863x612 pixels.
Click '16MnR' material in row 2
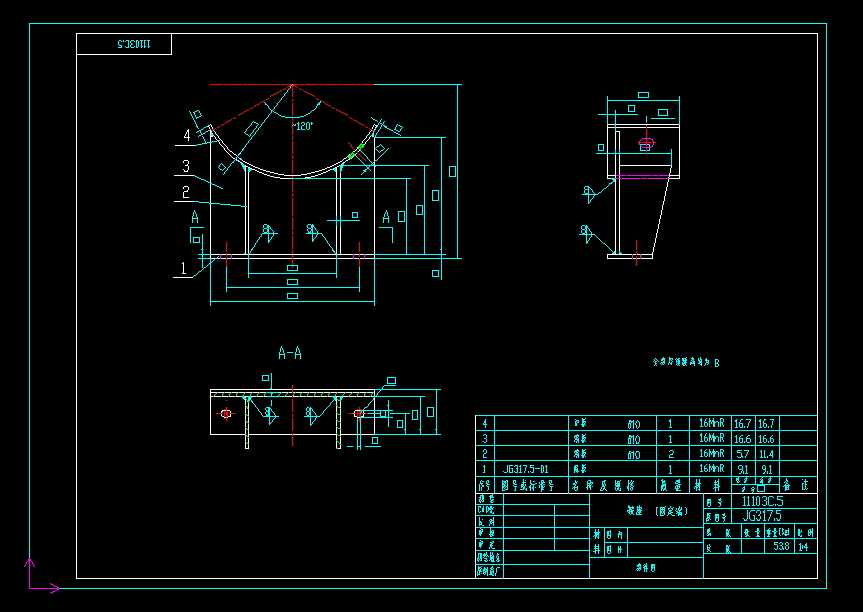[712, 453]
